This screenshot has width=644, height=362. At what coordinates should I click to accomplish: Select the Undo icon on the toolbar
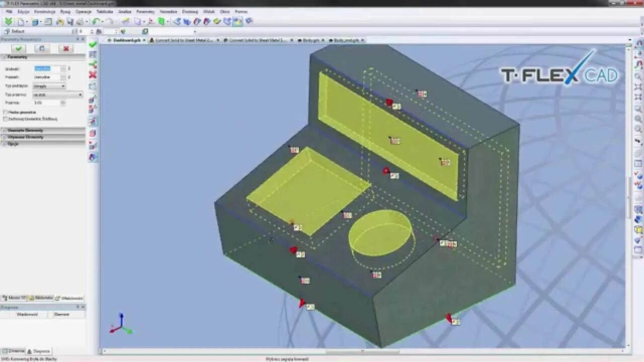coord(95,22)
